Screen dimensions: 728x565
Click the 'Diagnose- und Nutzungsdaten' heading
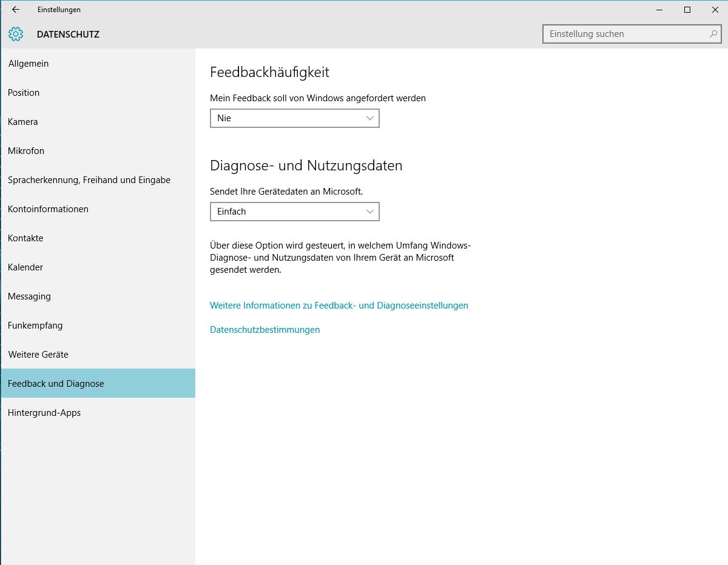tap(306, 165)
